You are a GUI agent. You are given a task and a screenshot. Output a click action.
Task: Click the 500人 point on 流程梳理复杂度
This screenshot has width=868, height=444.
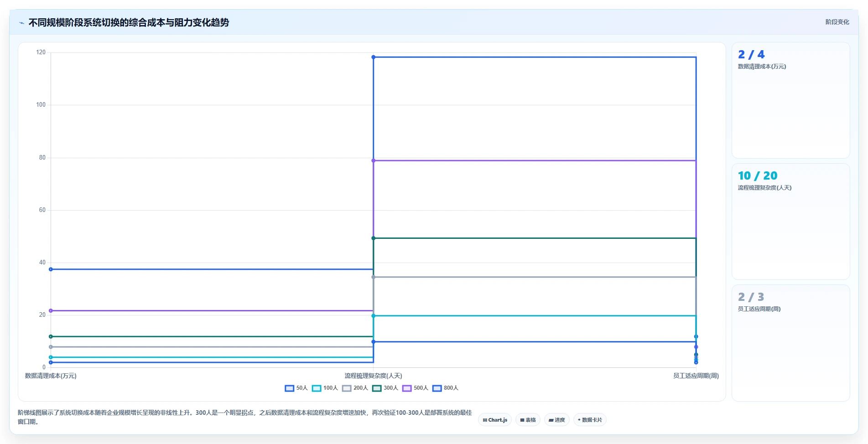[373, 160]
